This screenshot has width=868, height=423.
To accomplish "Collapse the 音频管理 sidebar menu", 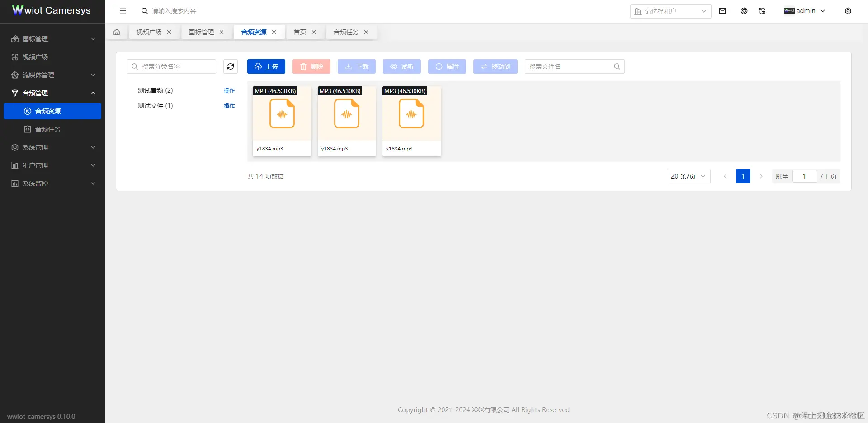I will [52, 93].
